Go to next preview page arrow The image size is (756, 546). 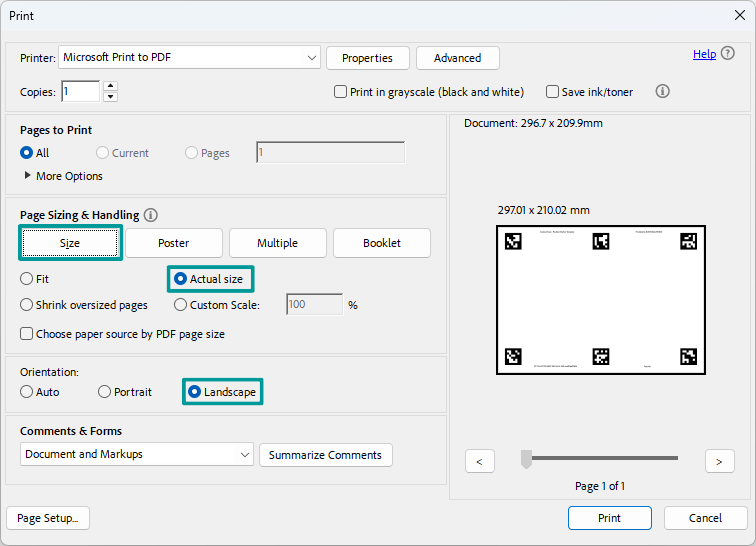(719, 461)
